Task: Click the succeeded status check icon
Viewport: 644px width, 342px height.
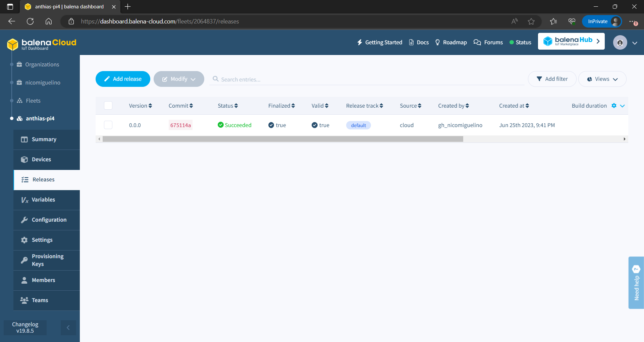Action: (x=220, y=125)
